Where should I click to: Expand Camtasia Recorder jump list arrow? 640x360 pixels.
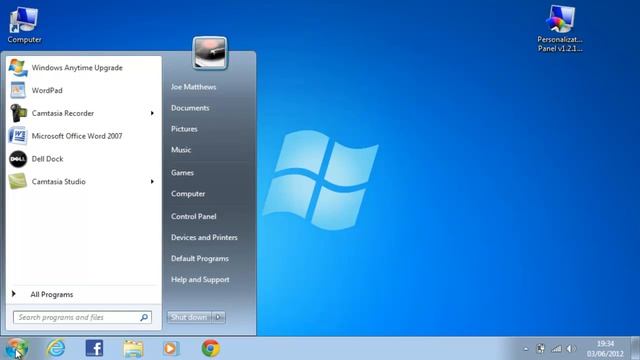[x=152, y=113]
